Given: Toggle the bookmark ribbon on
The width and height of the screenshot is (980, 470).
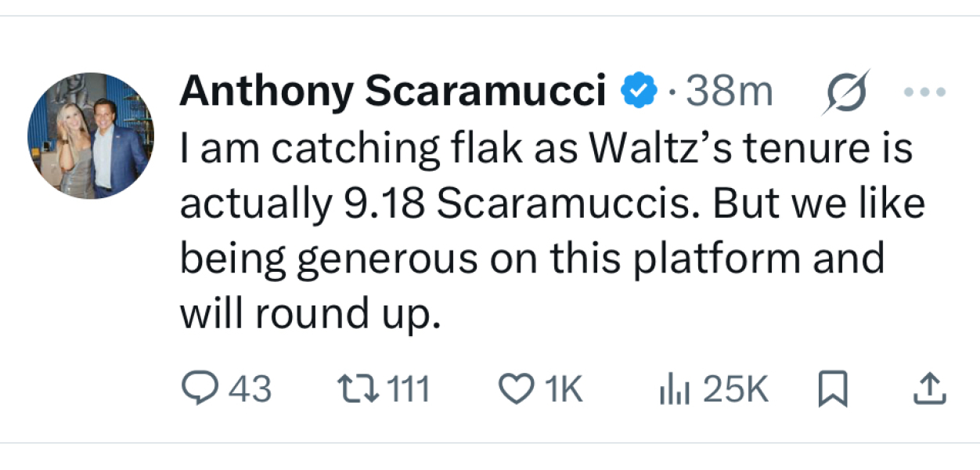Looking at the screenshot, I should tap(834, 388).
